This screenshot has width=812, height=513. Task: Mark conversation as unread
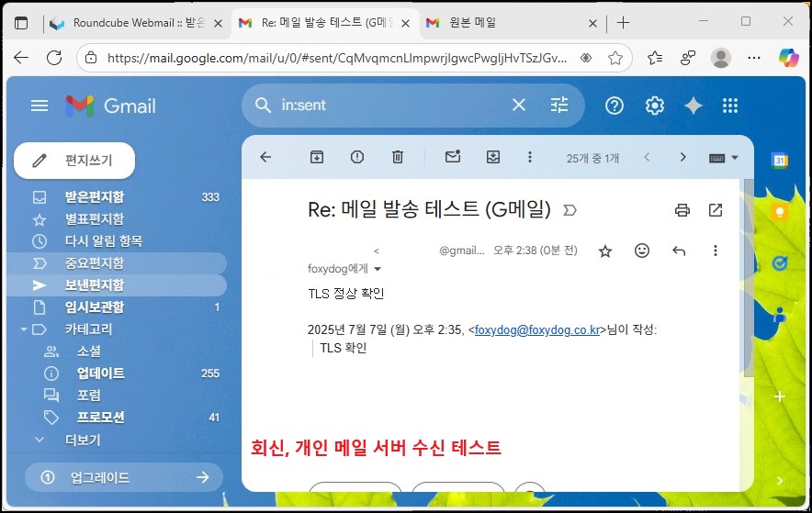453,156
